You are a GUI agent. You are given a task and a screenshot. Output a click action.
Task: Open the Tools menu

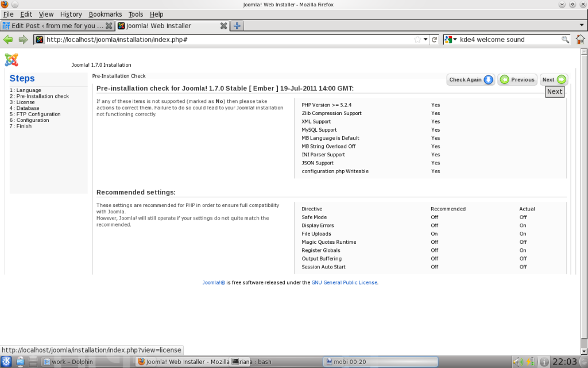[x=136, y=14]
